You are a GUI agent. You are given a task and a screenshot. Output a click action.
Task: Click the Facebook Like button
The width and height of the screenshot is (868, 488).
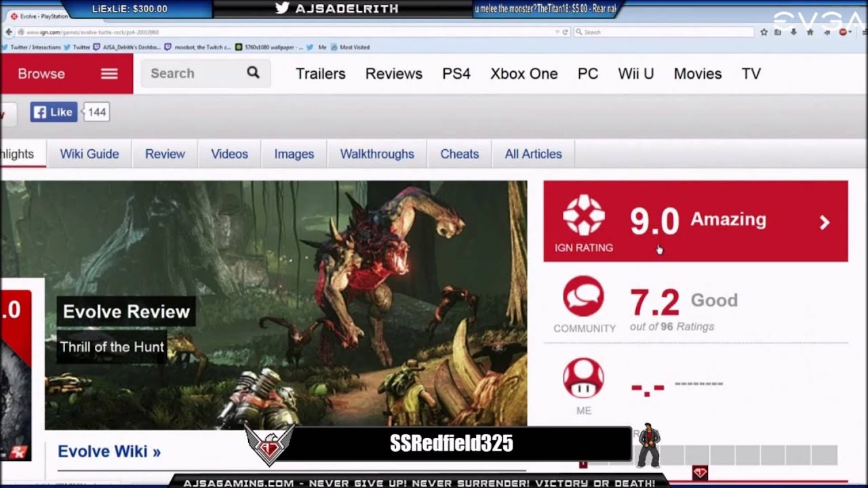click(x=54, y=112)
